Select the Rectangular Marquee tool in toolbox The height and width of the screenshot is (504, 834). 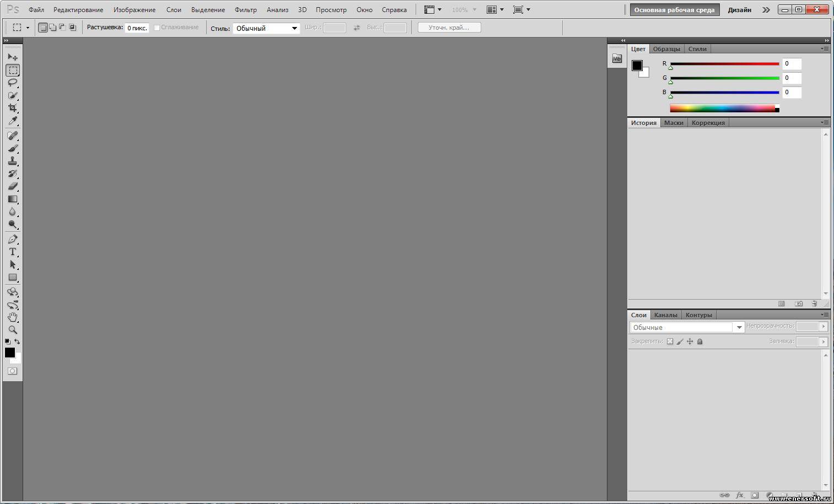(13, 70)
